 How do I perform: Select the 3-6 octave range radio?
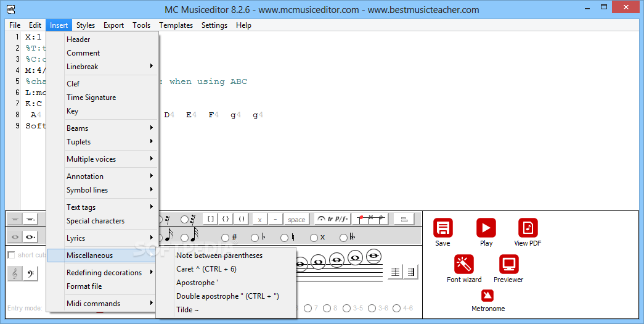point(372,308)
